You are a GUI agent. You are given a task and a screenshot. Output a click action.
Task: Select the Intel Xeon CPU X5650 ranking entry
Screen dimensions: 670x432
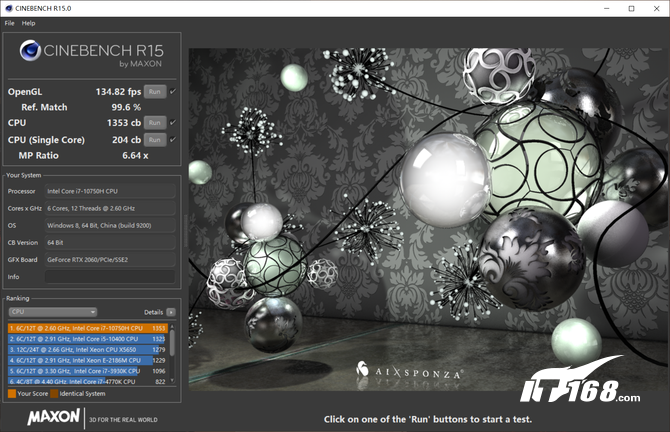click(86, 349)
